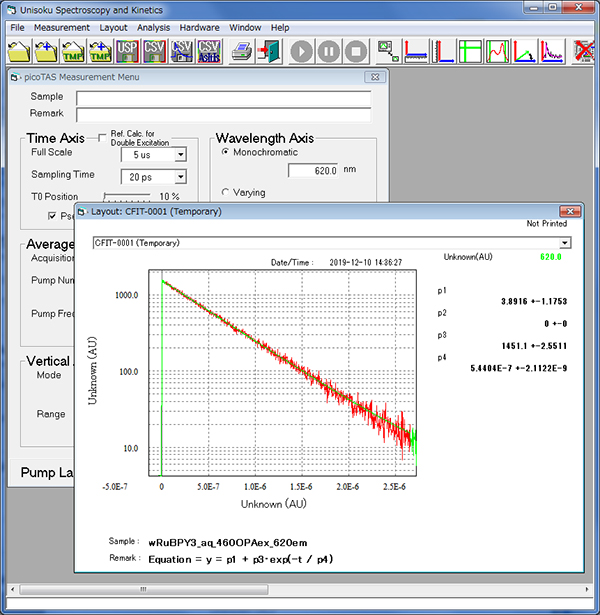Click the exit door toolbar icon

pyautogui.click(x=267, y=51)
